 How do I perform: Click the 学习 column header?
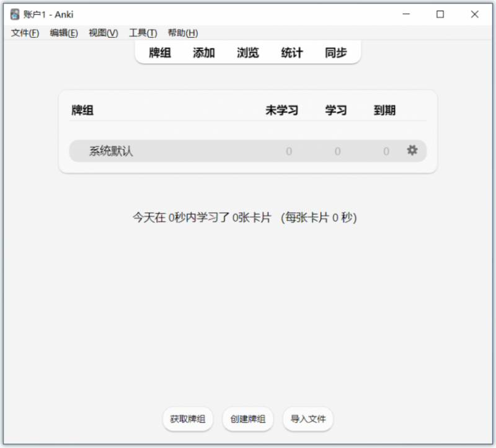click(x=336, y=110)
